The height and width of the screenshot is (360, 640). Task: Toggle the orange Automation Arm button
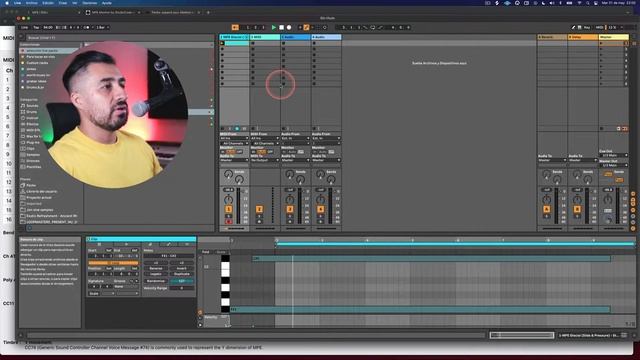306,27
